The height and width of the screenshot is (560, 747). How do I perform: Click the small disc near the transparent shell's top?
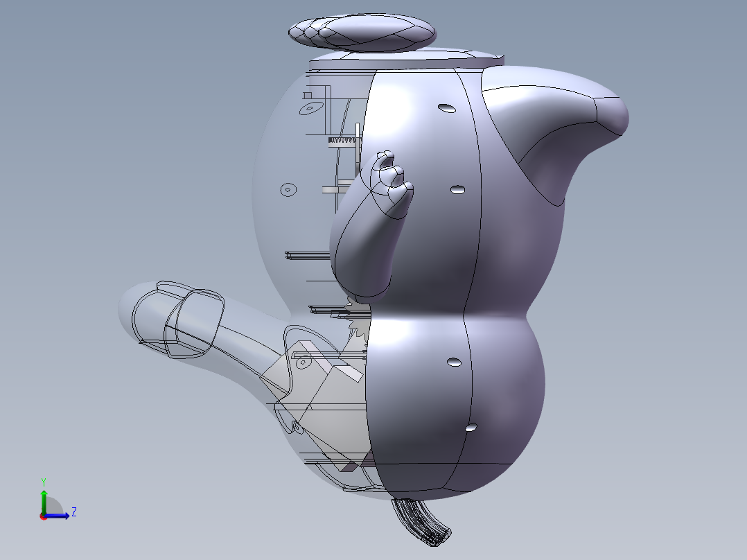(310, 107)
